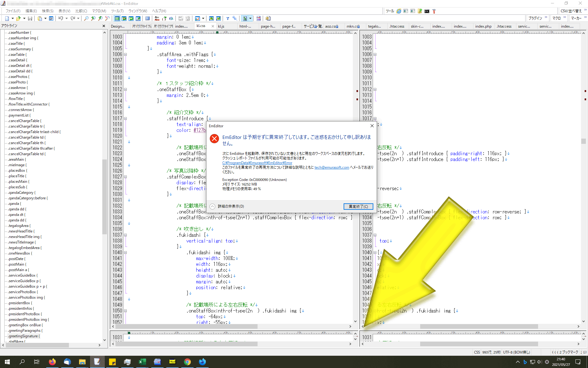Open Task View on the taskbar

coord(37,362)
